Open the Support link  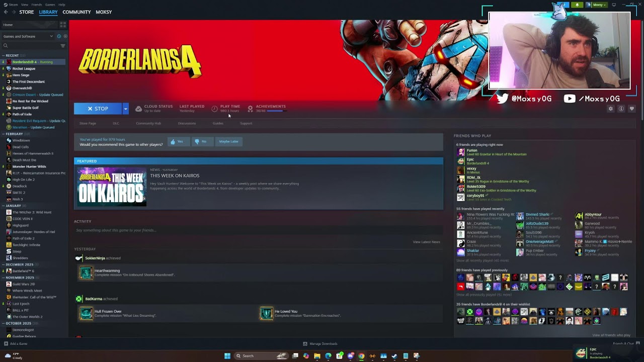pos(246,123)
